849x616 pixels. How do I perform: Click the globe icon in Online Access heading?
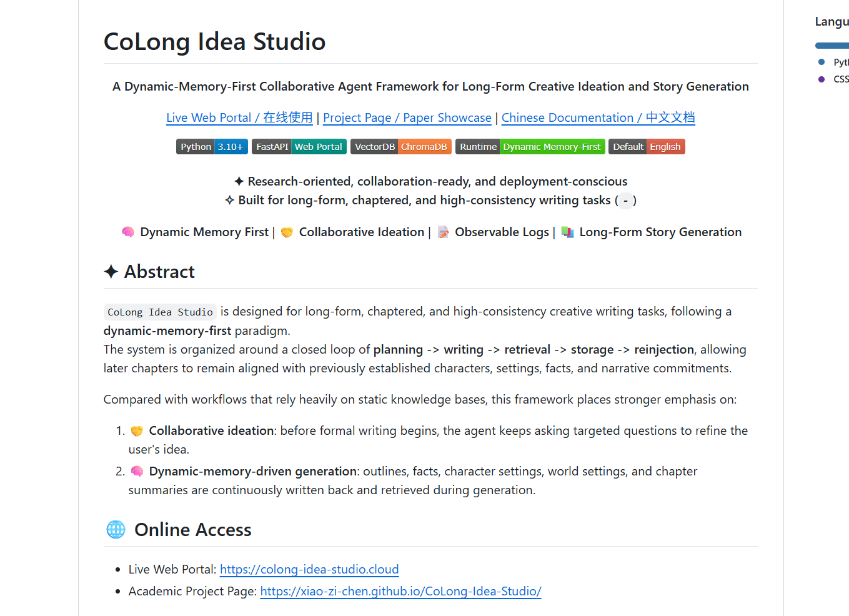(x=116, y=529)
